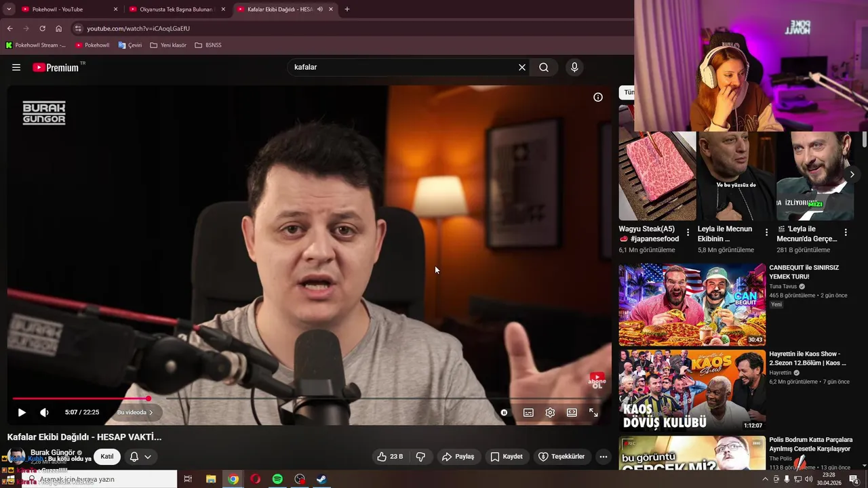868x488 pixels.
Task: Clear the search box with the X
Action: 522,67
